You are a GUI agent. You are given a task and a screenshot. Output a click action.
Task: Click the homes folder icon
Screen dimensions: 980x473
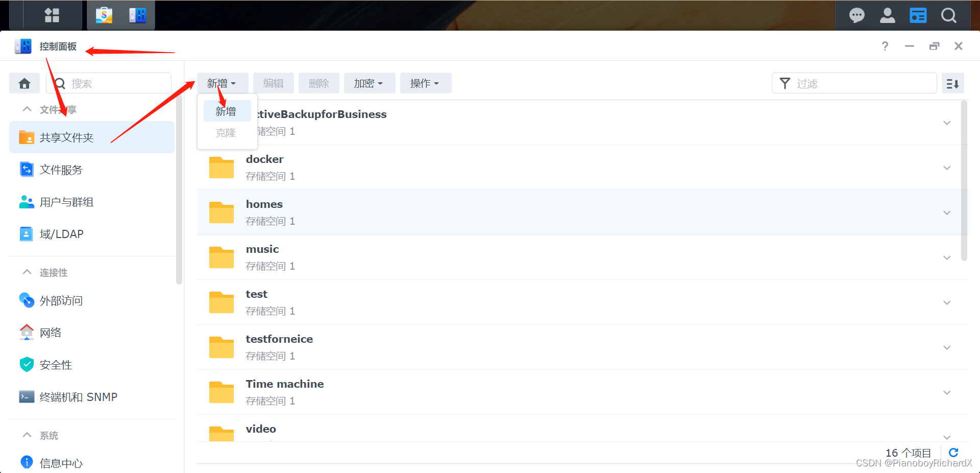click(222, 212)
